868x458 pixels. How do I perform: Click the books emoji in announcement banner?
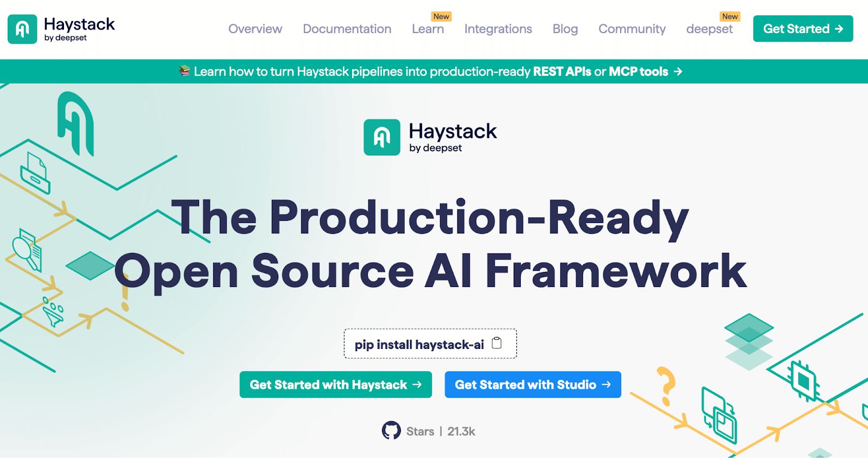tap(184, 71)
